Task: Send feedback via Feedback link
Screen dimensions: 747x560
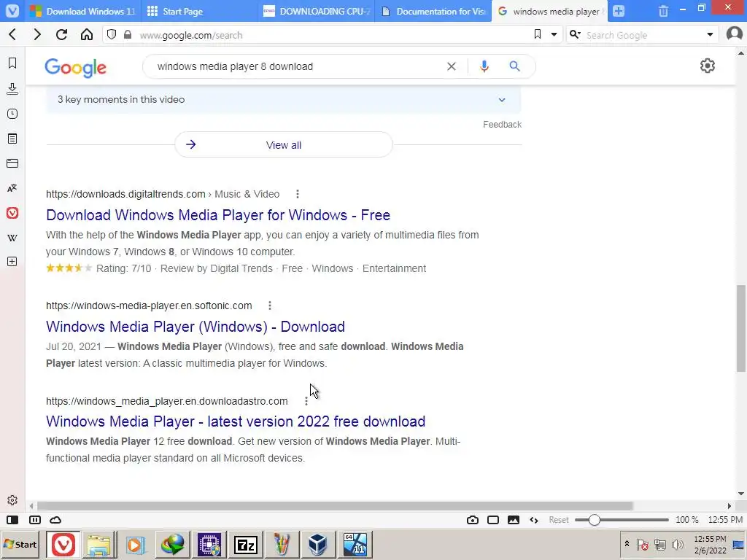Action: click(x=502, y=124)
